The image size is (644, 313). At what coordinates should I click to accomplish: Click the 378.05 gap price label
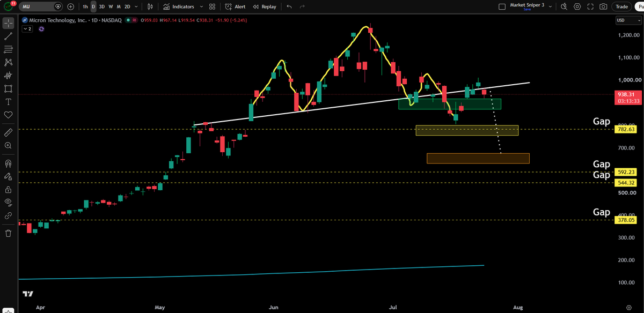coord(626,220)
